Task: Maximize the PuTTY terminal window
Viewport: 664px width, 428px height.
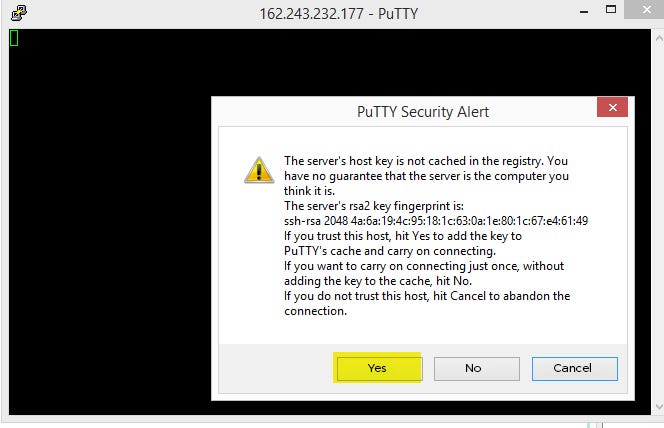Action: click(x=611, y=9)
